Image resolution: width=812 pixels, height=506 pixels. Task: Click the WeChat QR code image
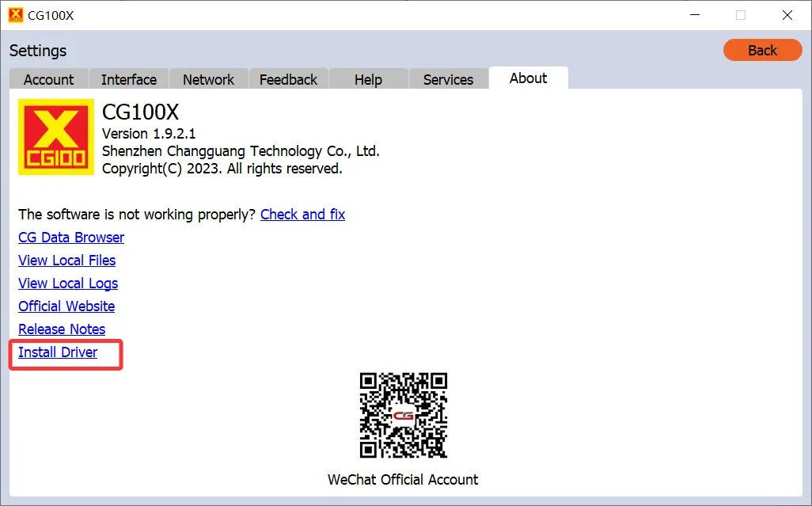(403, 415)
